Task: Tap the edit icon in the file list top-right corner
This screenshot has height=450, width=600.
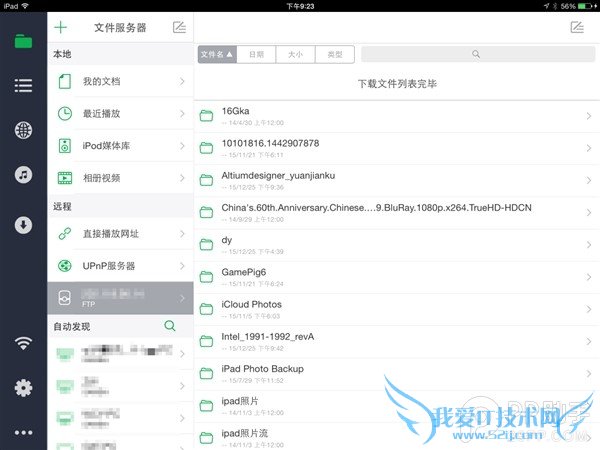Action: tap(577, 27)
